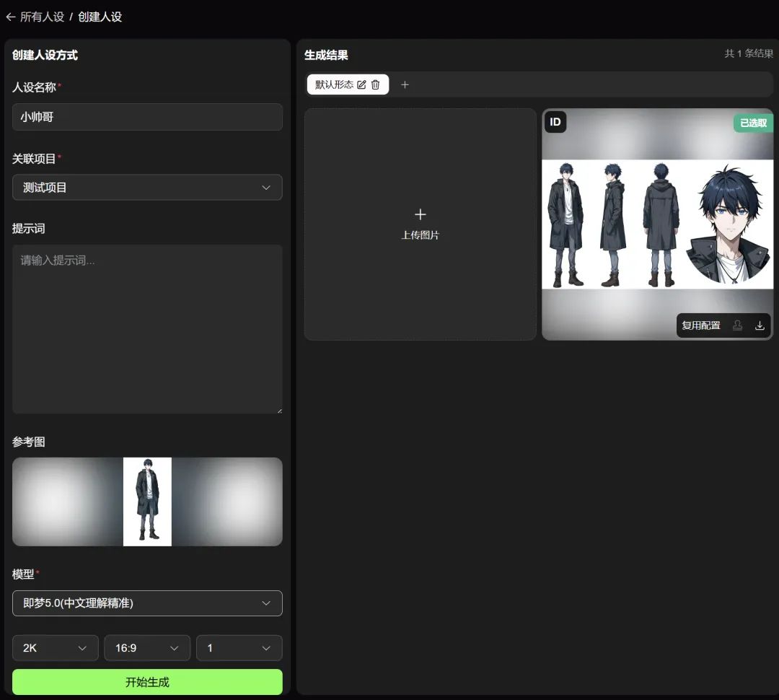The height and width of the screenshot is (700, 779).
Task: Click the ID badge on the result image
Action: pos(555,122)
